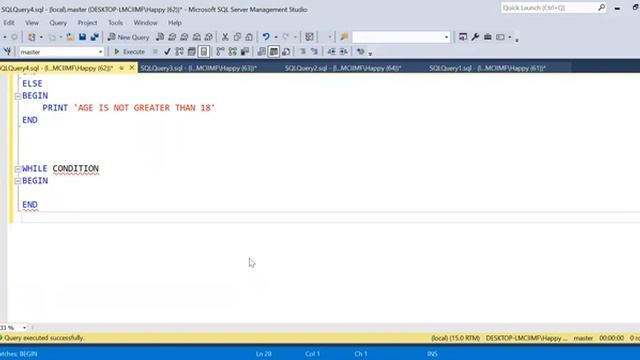Open the New Project icon dropdown arrow

pos(41,37)
